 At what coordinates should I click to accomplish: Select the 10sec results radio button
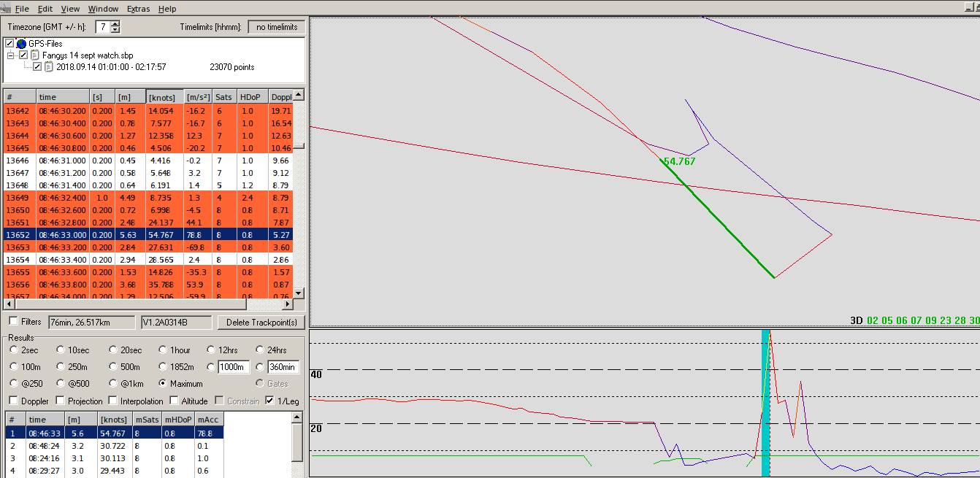pos(61,350)
